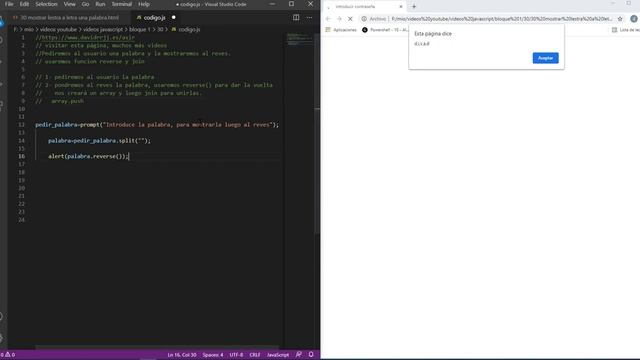The image size is (640, 360).
Task: Open the reading list in the bookmarks bar
Action: (x=626, y=30)
